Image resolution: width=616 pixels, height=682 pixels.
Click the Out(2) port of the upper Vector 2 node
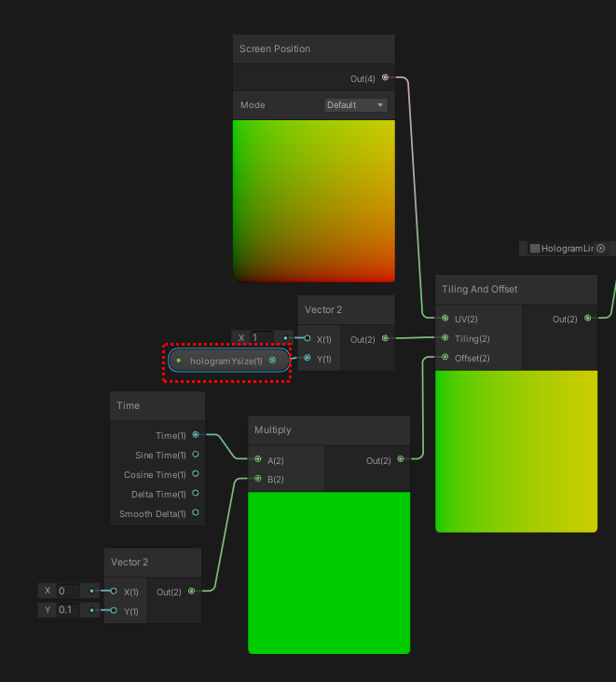(x=385, y=338)
